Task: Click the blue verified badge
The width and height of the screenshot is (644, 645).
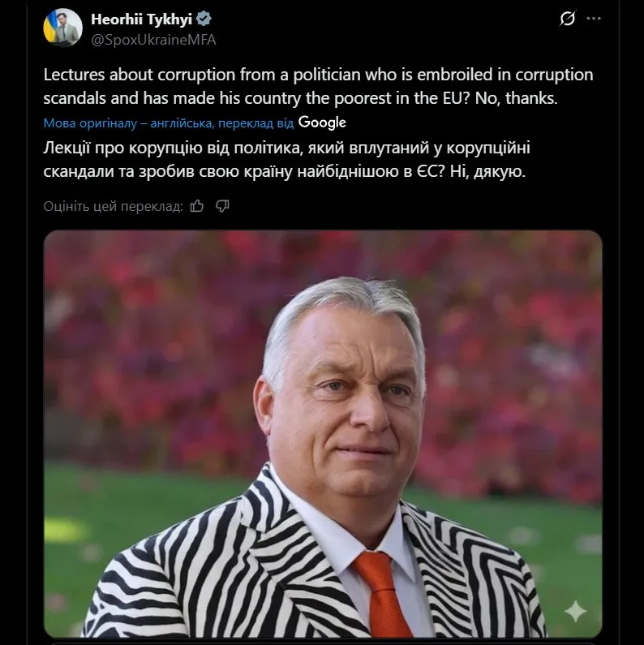Action: tap(206, 19)
